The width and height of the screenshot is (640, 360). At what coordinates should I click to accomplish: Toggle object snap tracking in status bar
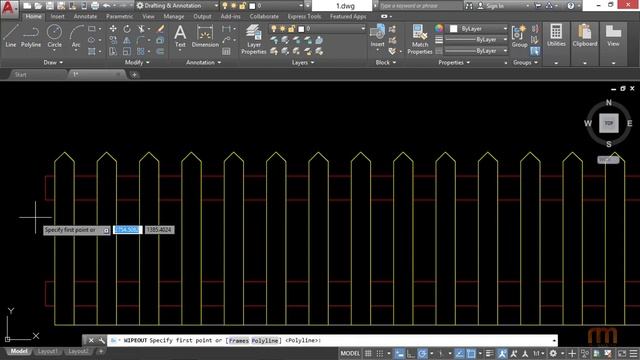point(459,353)
